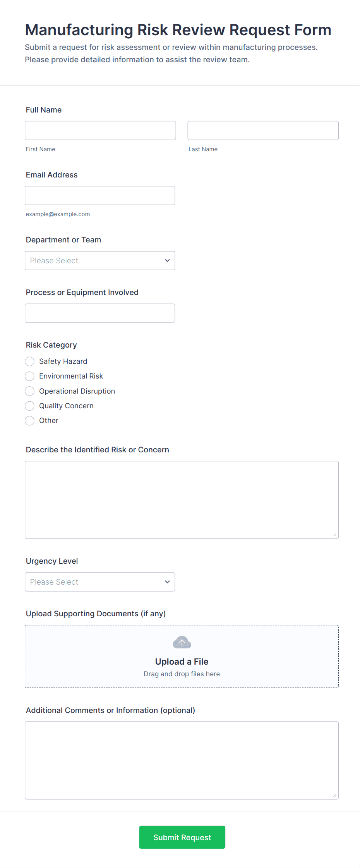Click the Drag and drop files here text
Viewport: 360px width, 868px height.
point(182,674)
